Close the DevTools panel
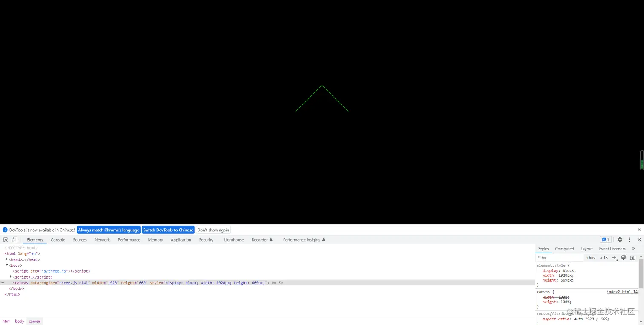 (x=639, y=240)
